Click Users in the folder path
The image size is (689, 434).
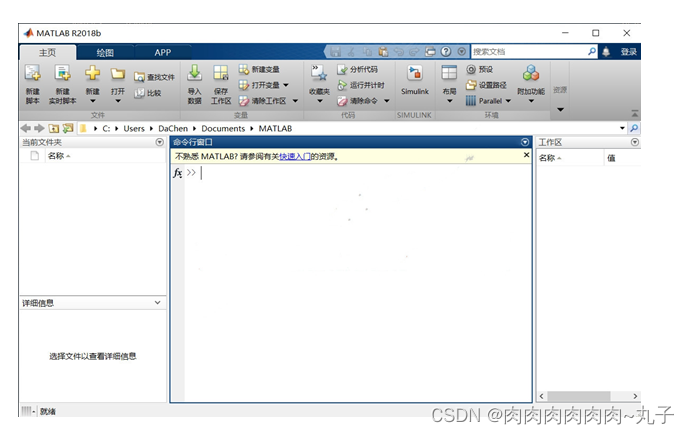point(134,128)
